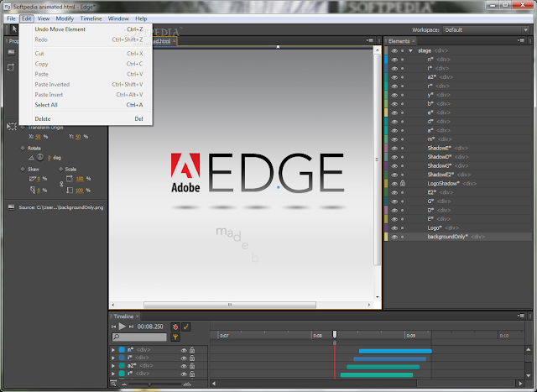Click the unlock icon on n* timeline row
Viewport: 537px width, 392px height.
coord(192,350)
